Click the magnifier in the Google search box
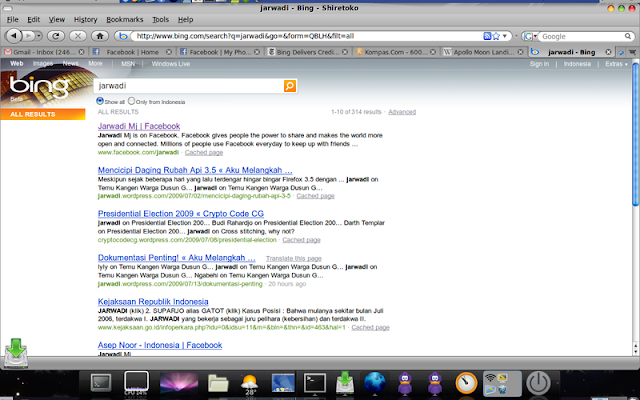Screen dimensions: 640x400 pos(628,36)
